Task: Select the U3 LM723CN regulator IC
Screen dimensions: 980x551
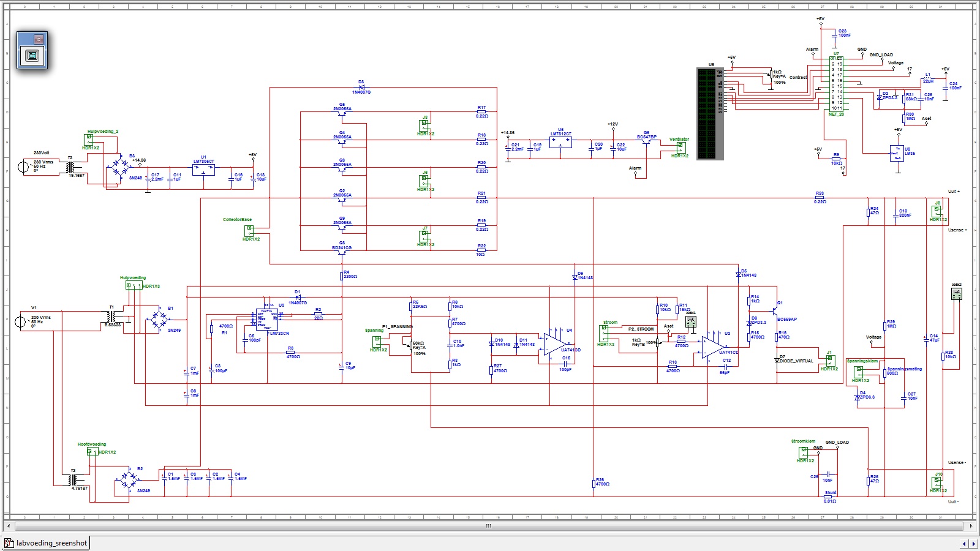Action: [267, 320]
